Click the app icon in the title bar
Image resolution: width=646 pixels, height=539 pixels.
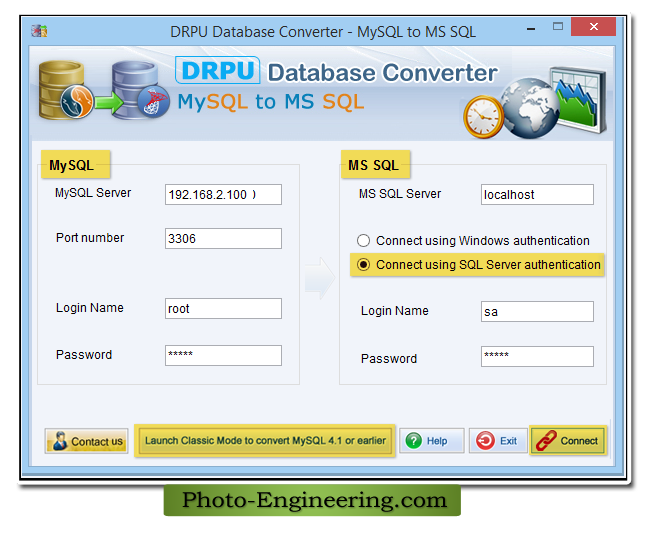(x=39, y=31)
